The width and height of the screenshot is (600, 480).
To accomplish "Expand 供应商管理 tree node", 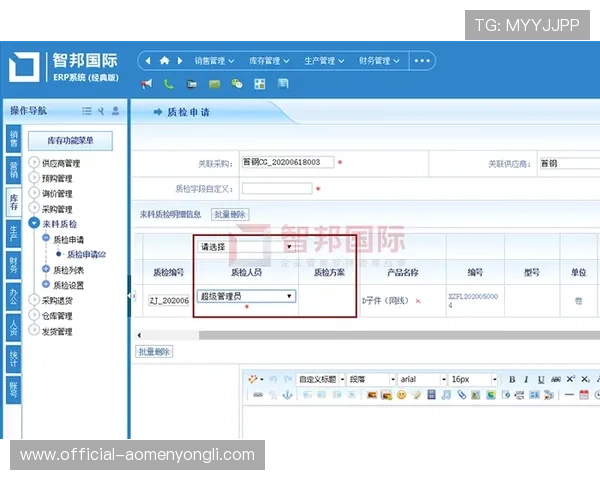I will point(34,162).
